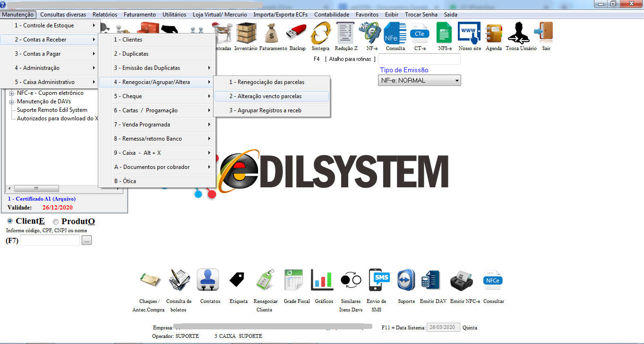Viewport: 644px width, 344px height.
Task: Open the Sintegra toolbar icon
Action: click(320, 34)
